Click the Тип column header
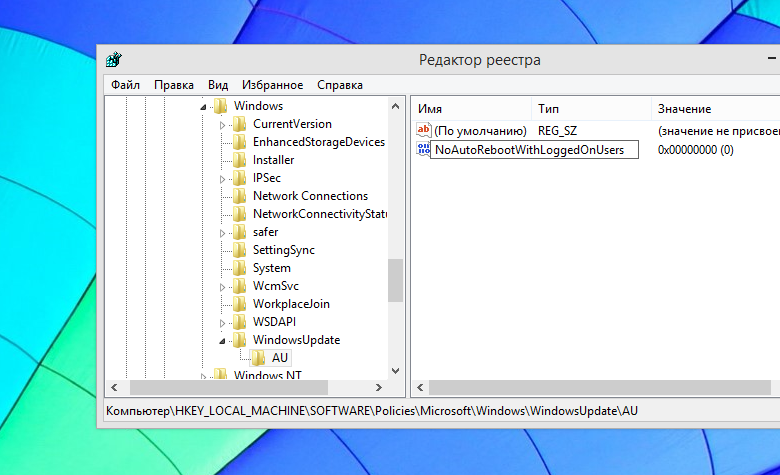The height and width of the screenshot is (475, 780). 591,109
